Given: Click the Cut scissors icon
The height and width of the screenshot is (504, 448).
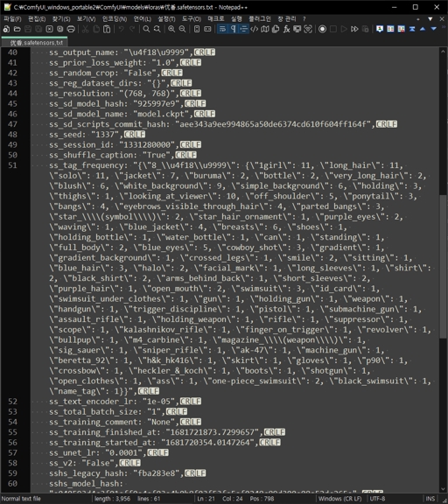Looking at the screenshot, I should coord(85,29).
